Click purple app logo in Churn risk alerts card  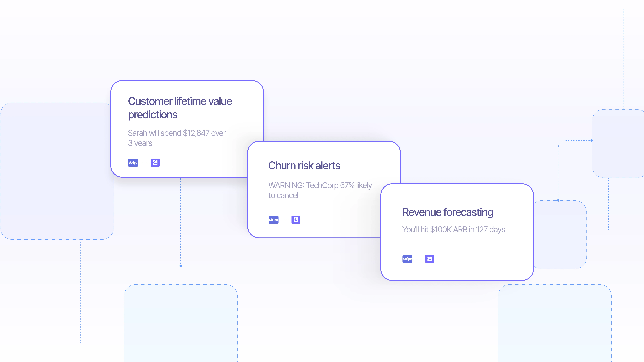tap(296, 220)
